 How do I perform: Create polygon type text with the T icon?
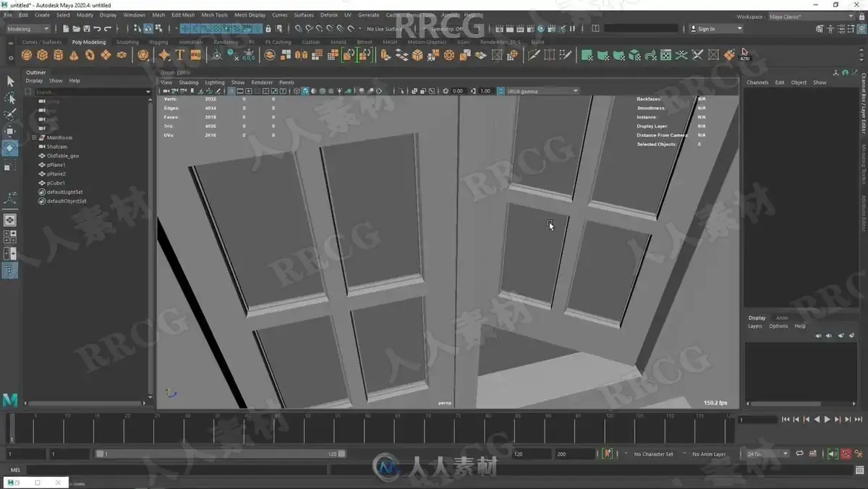coord(179,55)
